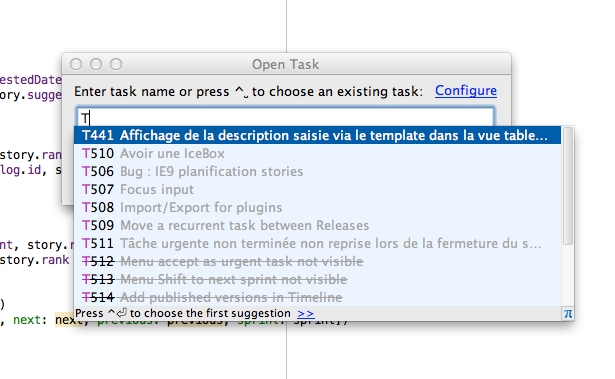
Task: Select T509 Move a recurrent task between Releases
Action: (x=317, y=225)
